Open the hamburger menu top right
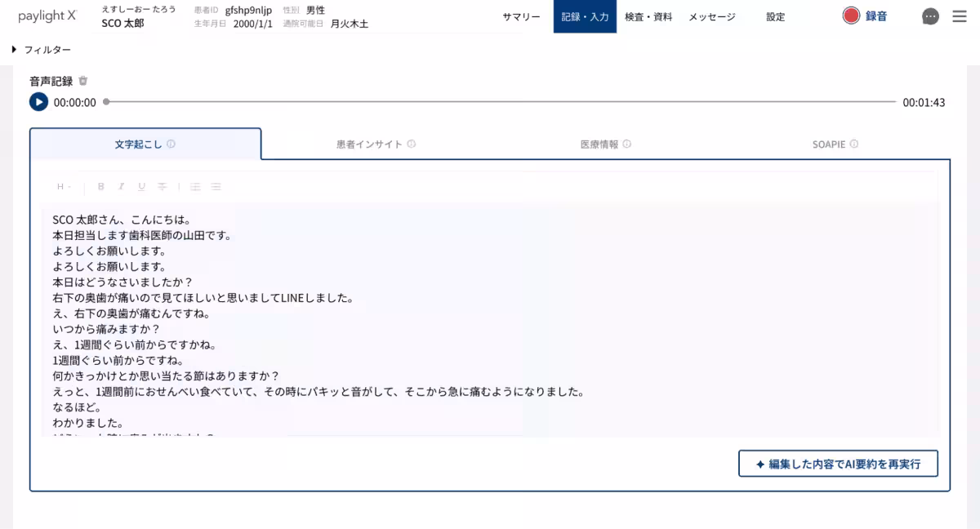980x529 pixels. pos(960,16)
